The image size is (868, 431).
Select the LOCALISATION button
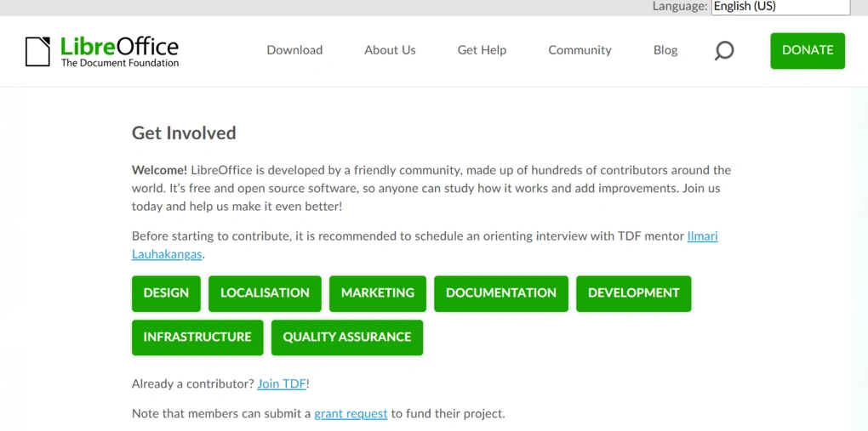pos(265,293)
